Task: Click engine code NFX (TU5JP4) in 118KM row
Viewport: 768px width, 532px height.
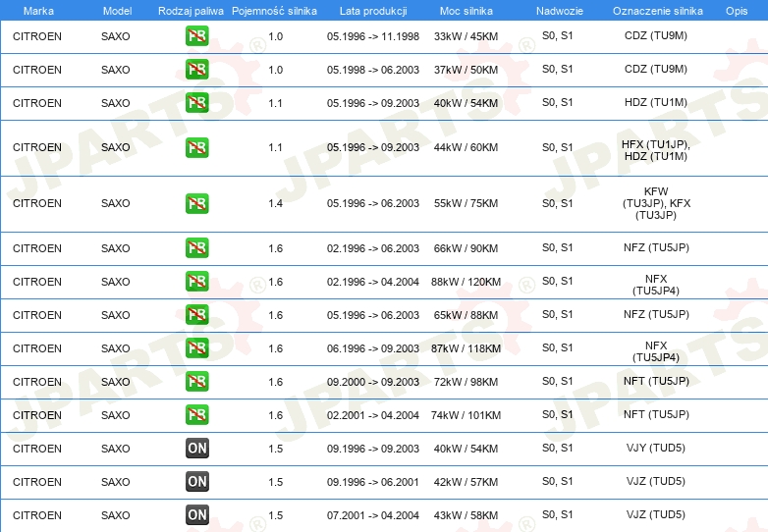Action: coord(656,351)
